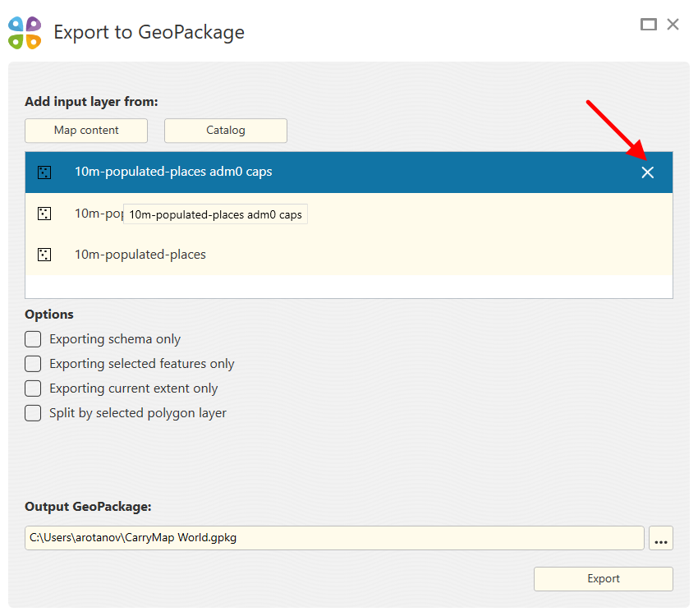
Task: Click point icon of the second layer row
Action: pos(44,214)
